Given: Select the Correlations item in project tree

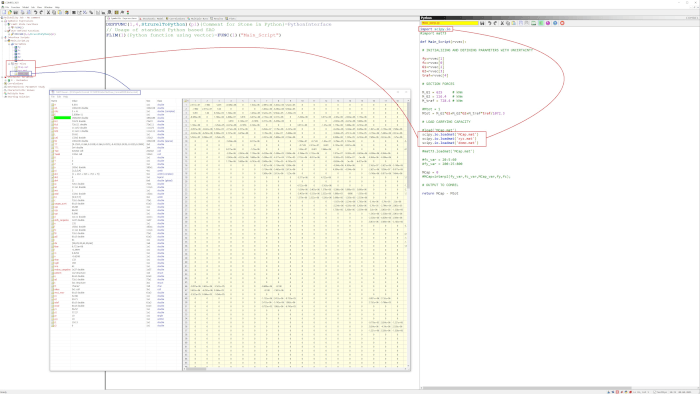Looking at the screenshot, I should [x=15, y=83].
